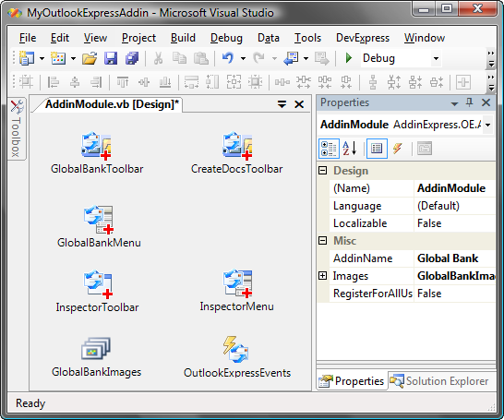Screen dimensions: 504x420
Task: Open the DevExpress menu
Action: 363,38
